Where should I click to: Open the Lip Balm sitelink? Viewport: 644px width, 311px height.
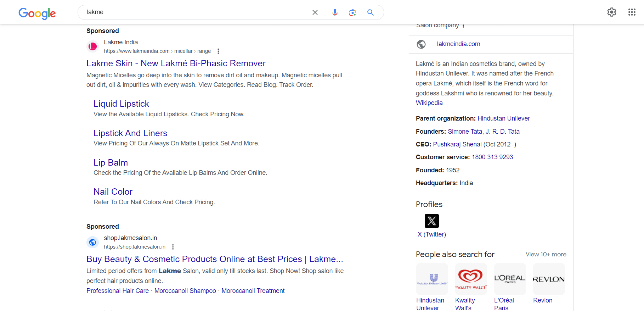pyautogui.click(x=111, y=163)
